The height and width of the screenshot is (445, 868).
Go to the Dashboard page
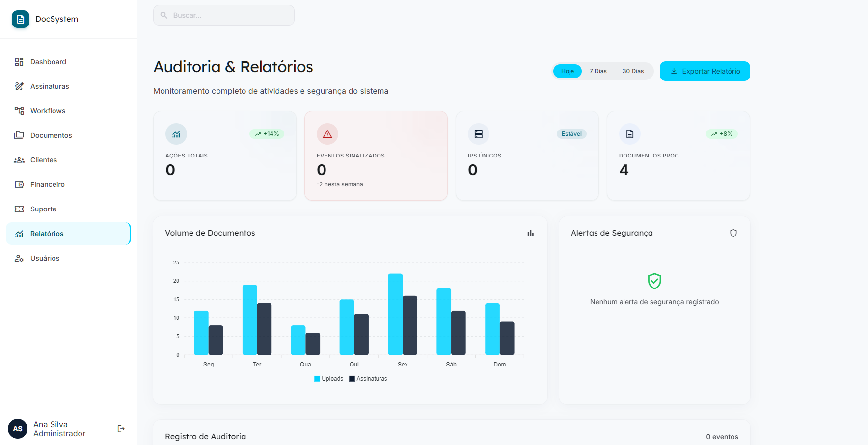click(69, 62)
